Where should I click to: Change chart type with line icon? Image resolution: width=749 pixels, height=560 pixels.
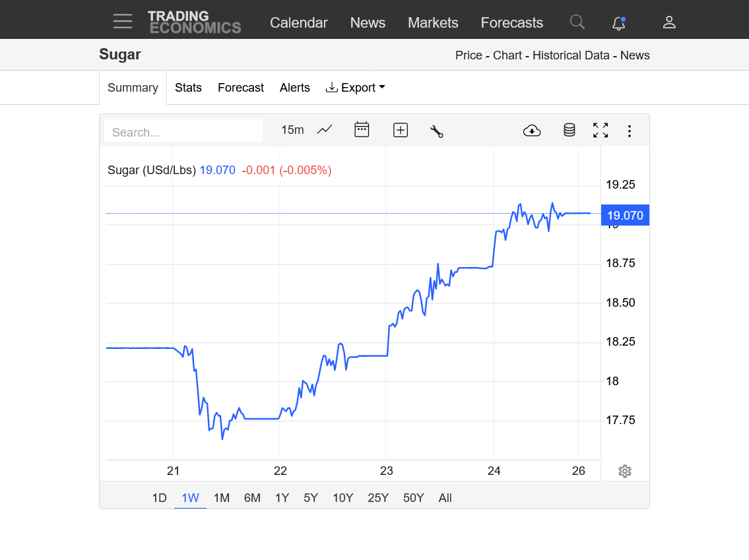coord(325,130)
